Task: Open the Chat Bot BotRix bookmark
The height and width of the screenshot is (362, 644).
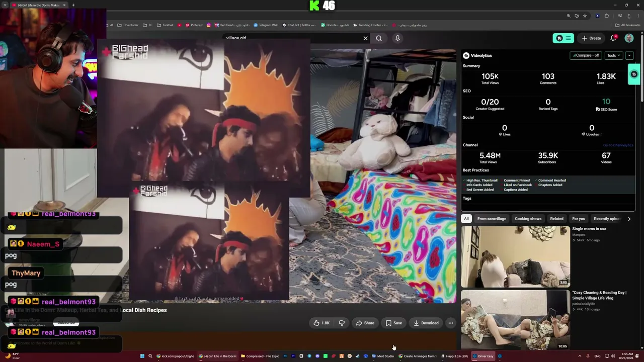Action: click(300, 25)
